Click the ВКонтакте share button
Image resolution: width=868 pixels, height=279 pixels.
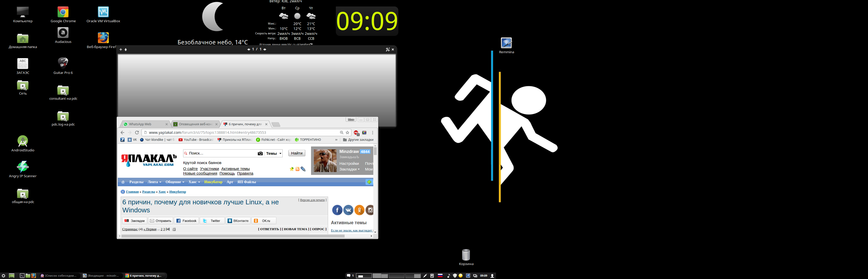click(x=238, y=221)
